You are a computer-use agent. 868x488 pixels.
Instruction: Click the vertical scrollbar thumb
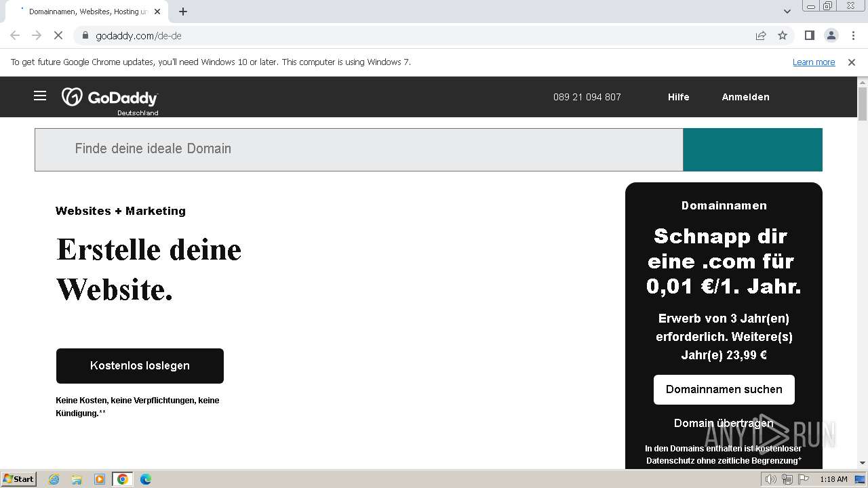click(863, 104)
